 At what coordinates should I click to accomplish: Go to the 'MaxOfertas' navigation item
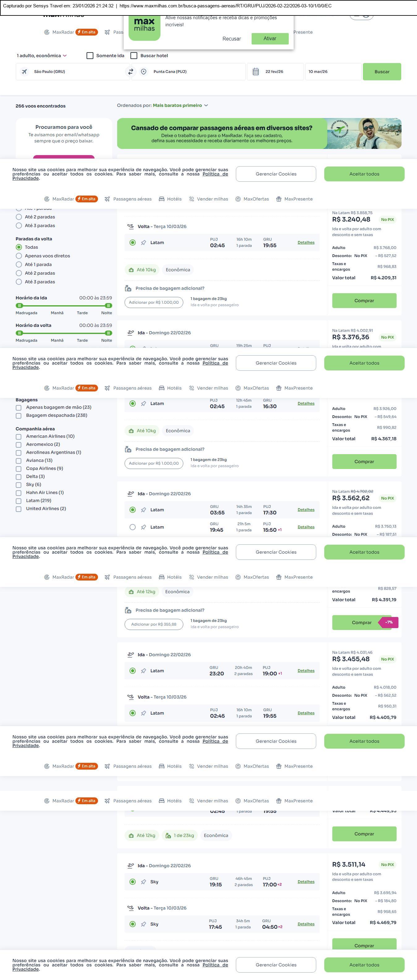click(x=256, y=199)
